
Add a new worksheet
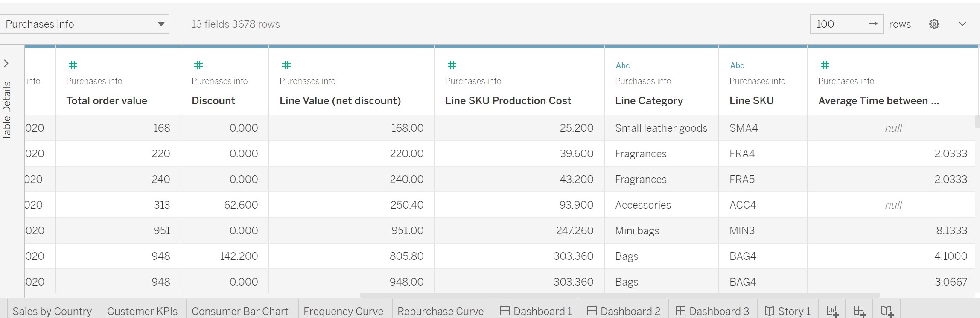832,311
